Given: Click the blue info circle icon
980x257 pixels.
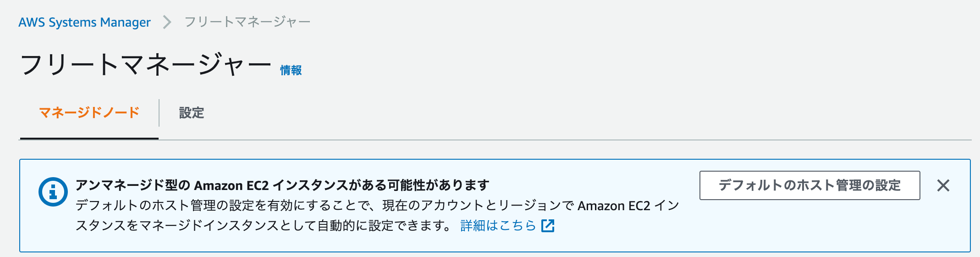Looking at the screenshot, I should (53, 192).
